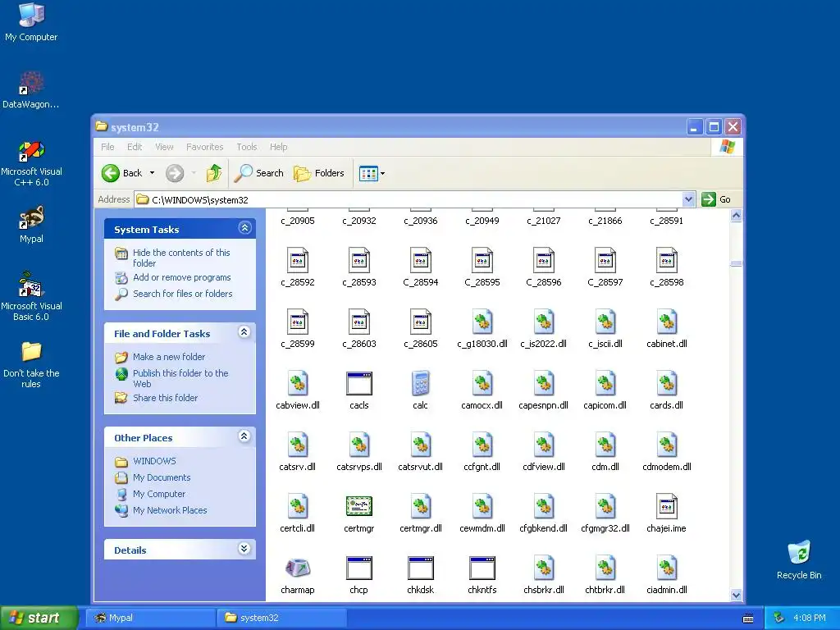
Task: Click the Start button
Action: pyautogui.click(x=39, y=618)
